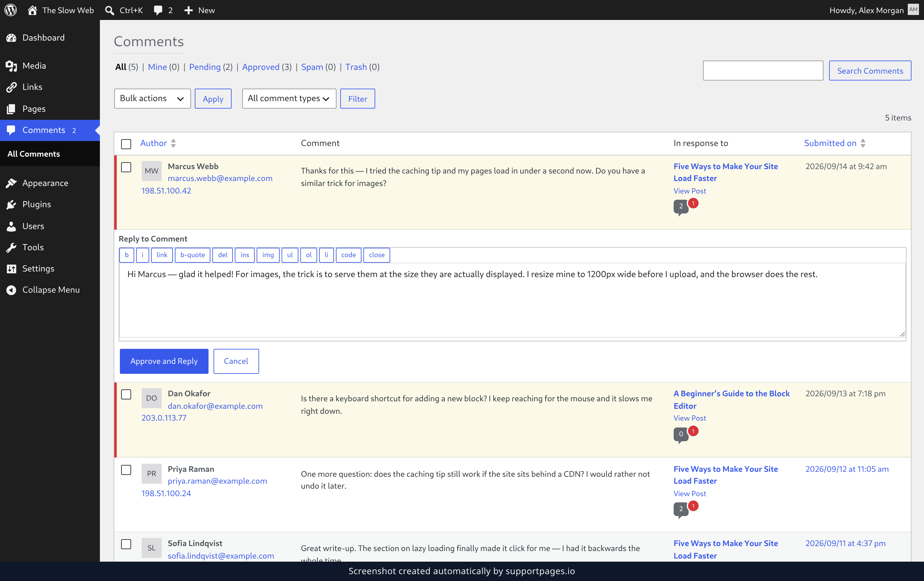Sort comments by Author column
924x581 pixels.
point(158,143)
